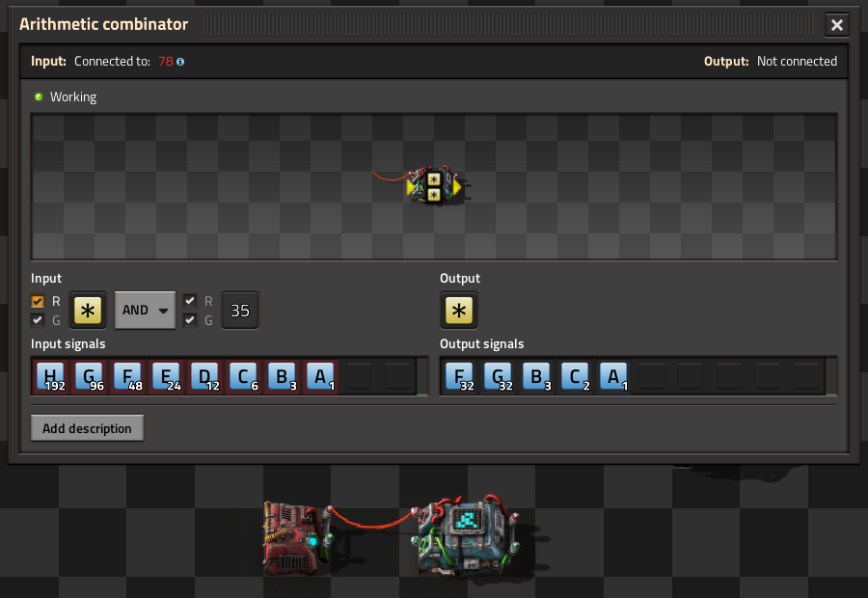
Task: Click the G signal with value 32
Action: point(500,376)
